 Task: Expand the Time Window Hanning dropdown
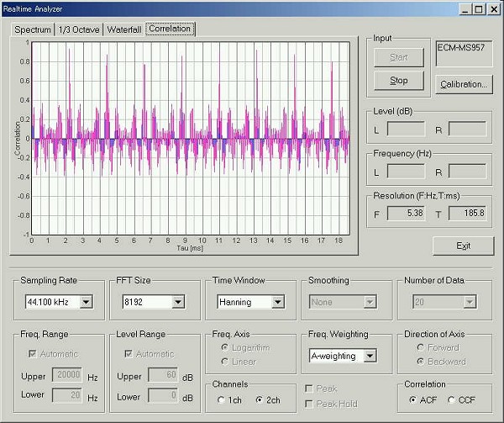coord(278,302)
